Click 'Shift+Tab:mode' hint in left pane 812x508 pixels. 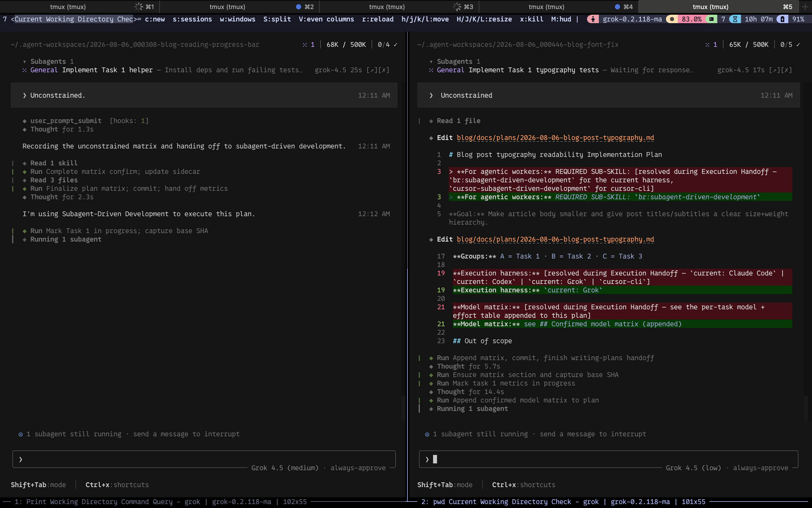point(38,485)
